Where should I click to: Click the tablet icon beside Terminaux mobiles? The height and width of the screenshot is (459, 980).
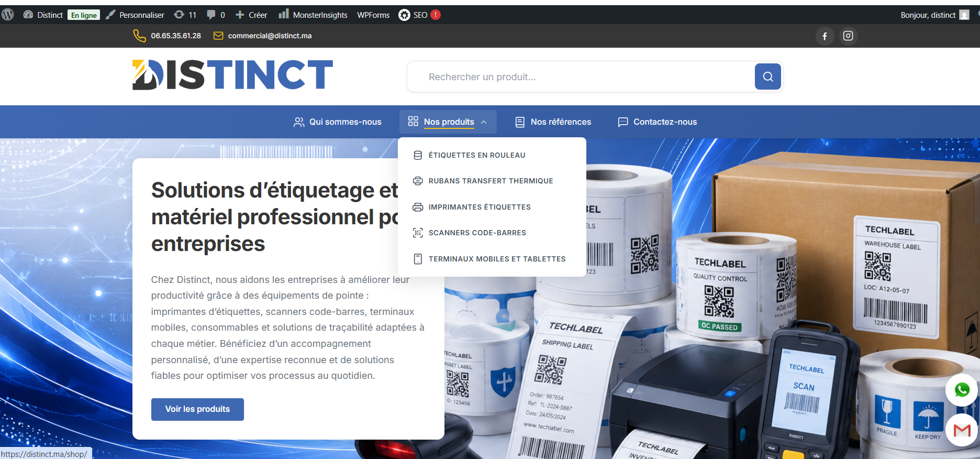point(418,259)
